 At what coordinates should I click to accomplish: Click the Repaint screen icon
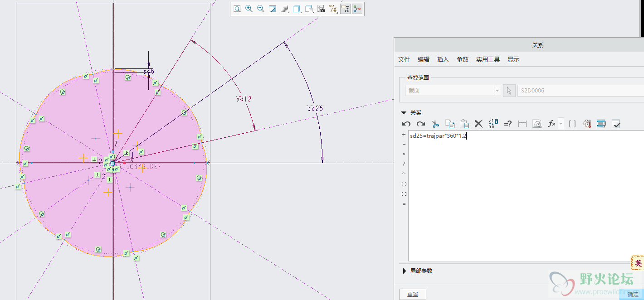pos(273,9)
